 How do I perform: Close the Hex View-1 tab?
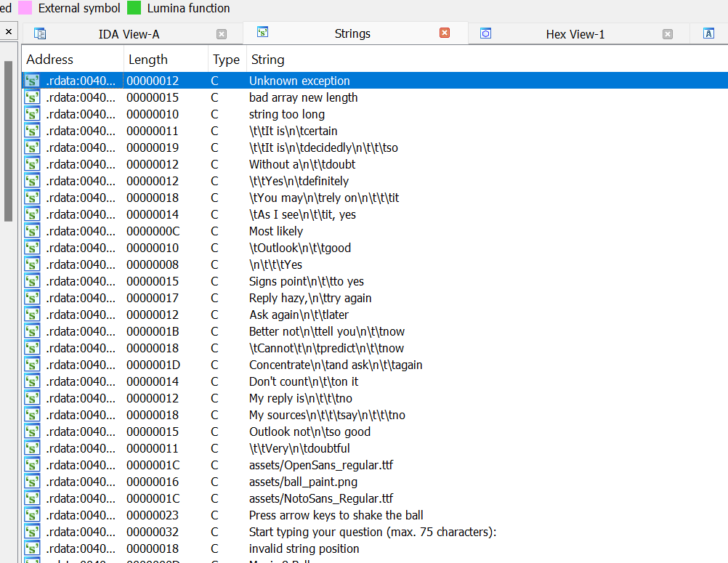coord(668,34)
